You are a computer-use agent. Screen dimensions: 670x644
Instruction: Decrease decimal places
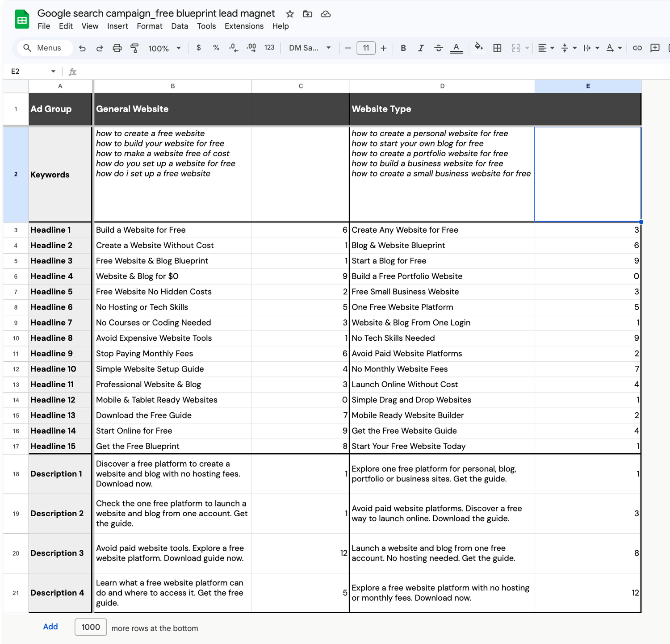[234, 48]
